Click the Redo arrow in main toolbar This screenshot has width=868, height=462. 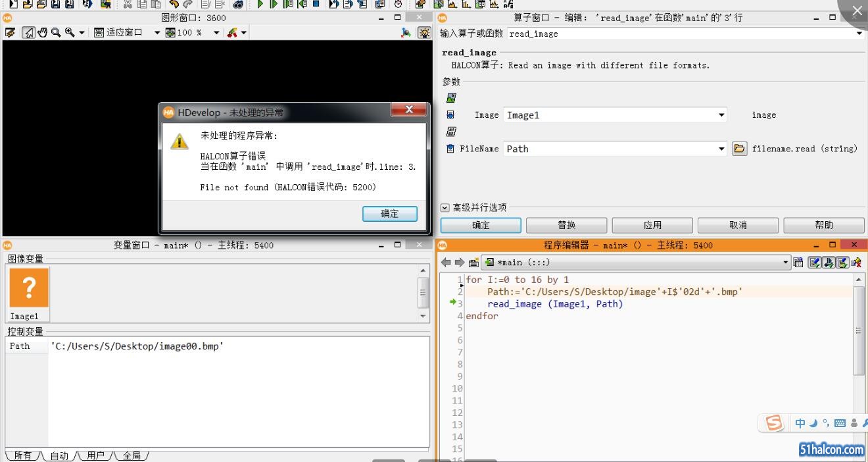point(187,4)
